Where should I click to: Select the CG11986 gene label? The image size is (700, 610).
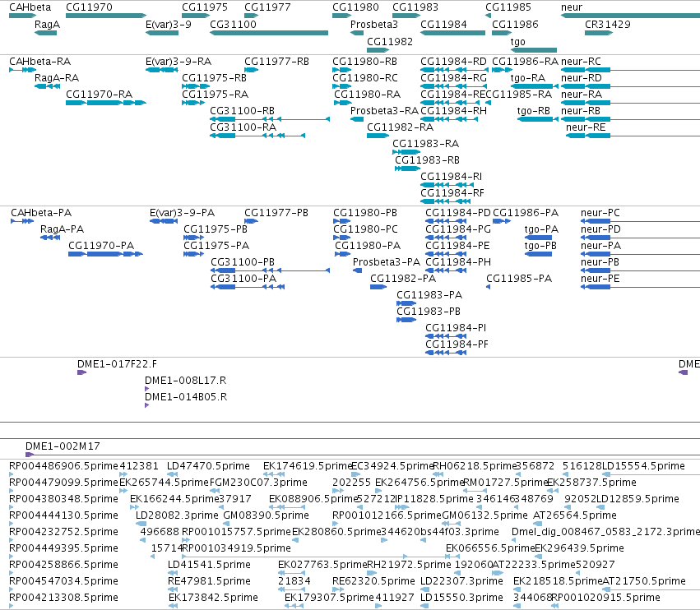coord(515,25)
